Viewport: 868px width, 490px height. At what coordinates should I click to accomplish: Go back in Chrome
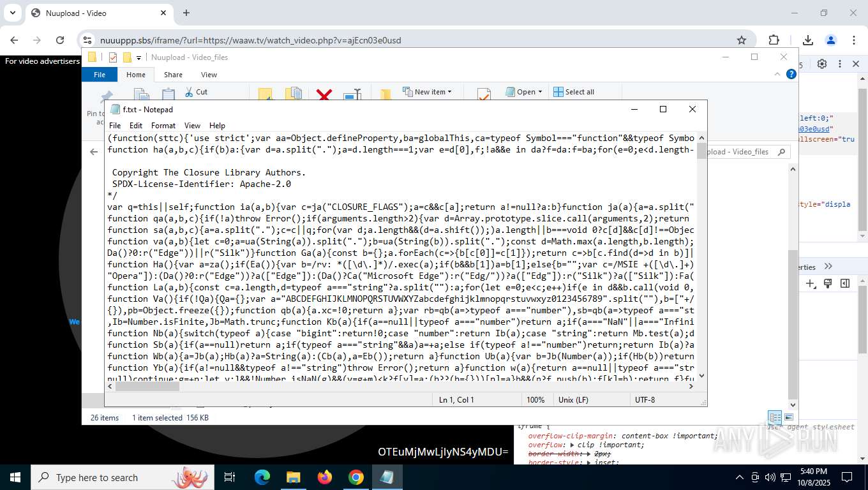coord(14,40)
